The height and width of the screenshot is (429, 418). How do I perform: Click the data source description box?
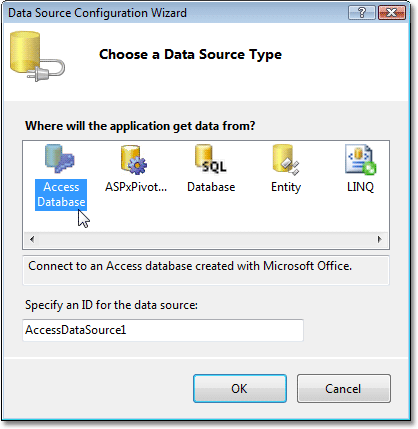206,270
